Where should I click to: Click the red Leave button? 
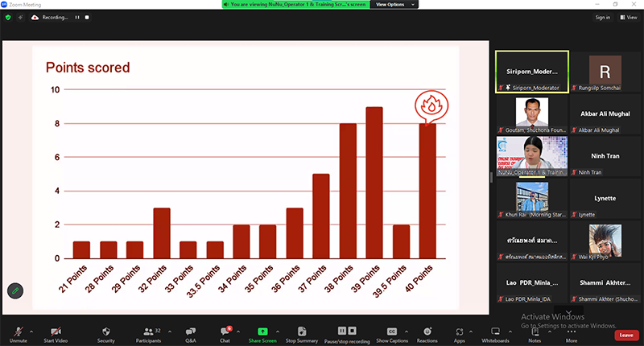(x=626, y=335)
